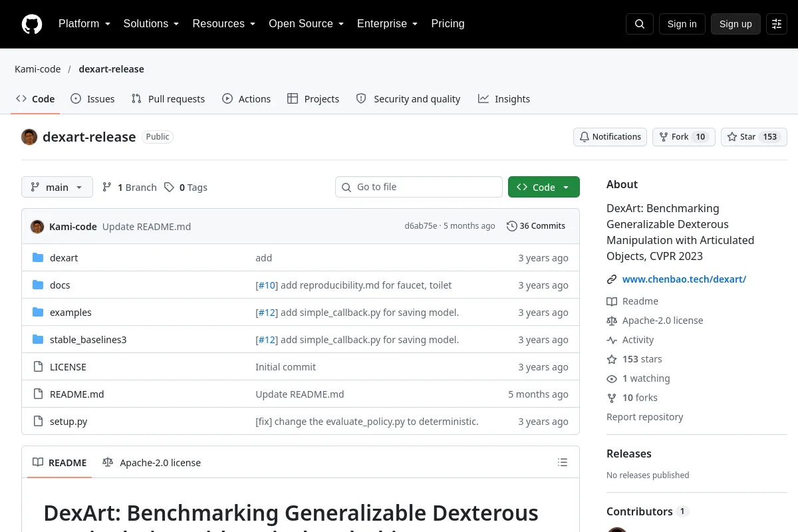Click the branch icon next to 1 Branch
This screenshot has width=798, height=532.
tap(107, 188)
